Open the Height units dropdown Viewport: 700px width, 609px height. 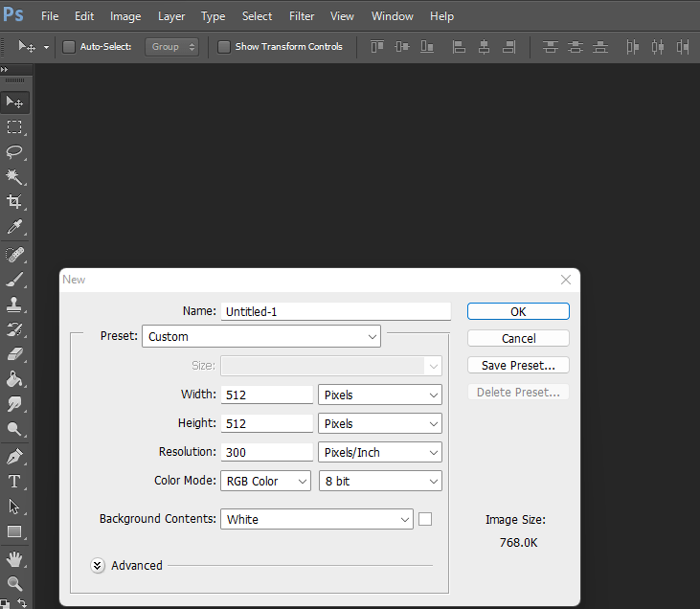380,423
